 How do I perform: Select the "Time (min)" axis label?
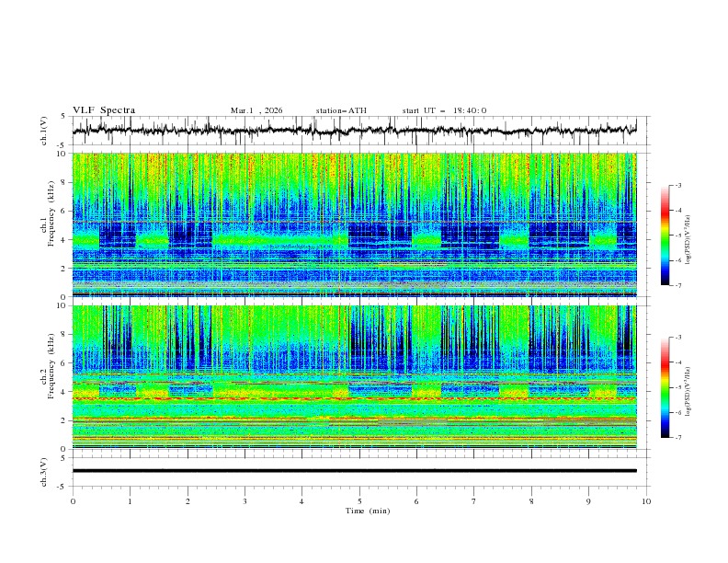coord(368,511)
